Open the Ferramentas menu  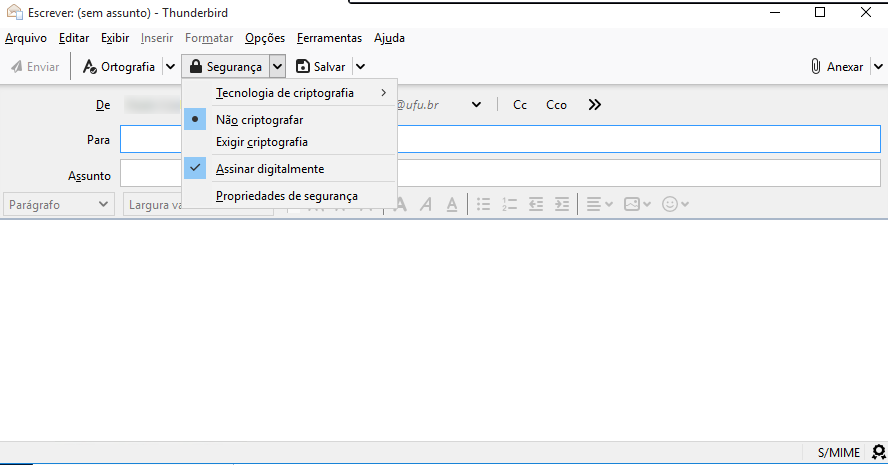coord(329,38)
